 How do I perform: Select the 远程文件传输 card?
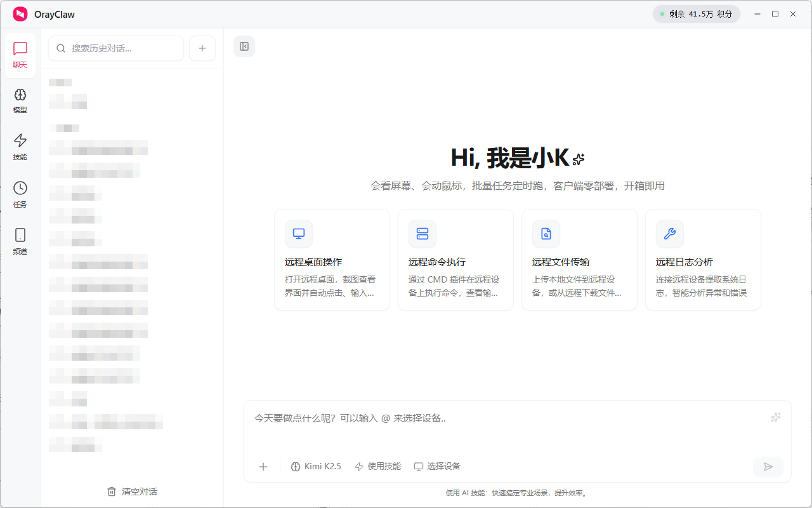pos(579,260)
